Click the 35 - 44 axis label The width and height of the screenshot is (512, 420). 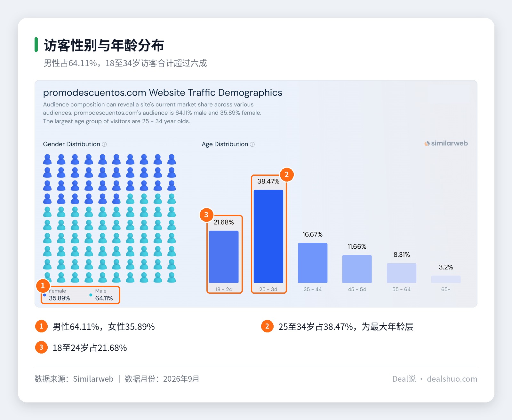tap(313, 289)
